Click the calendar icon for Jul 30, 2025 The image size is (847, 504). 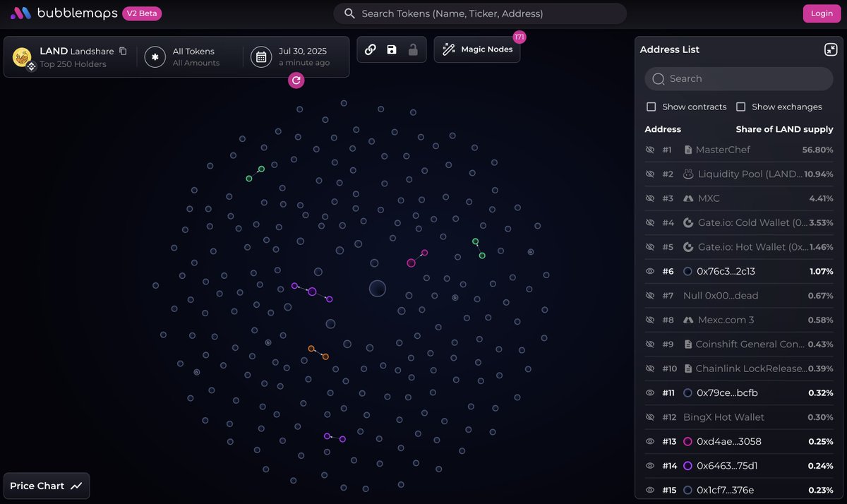click(261, 56)
